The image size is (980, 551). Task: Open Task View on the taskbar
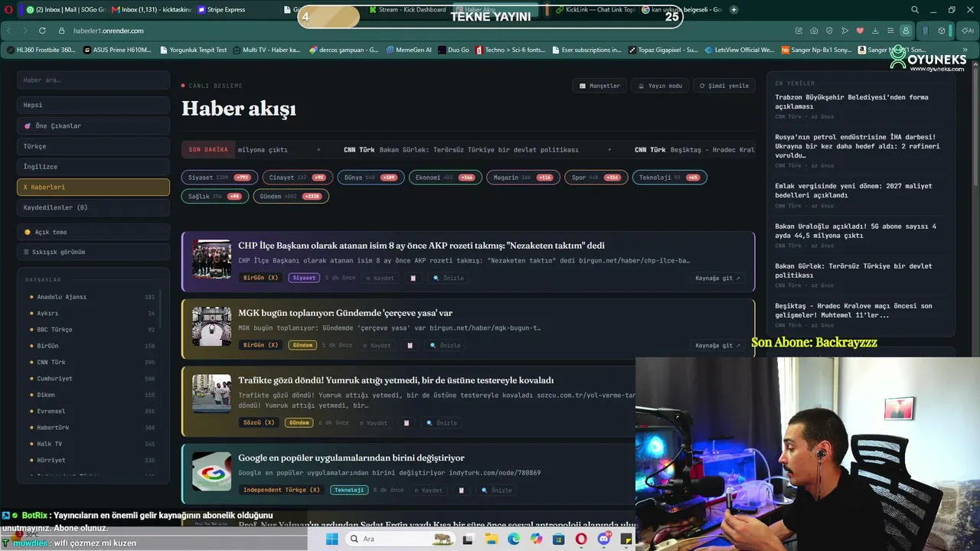click(x=468, y=540)
